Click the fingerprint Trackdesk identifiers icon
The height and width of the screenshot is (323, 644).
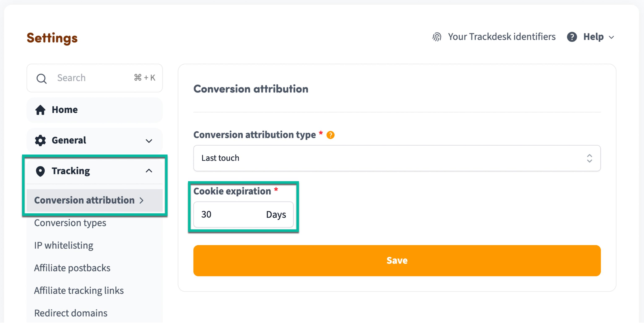coord(437,37)
